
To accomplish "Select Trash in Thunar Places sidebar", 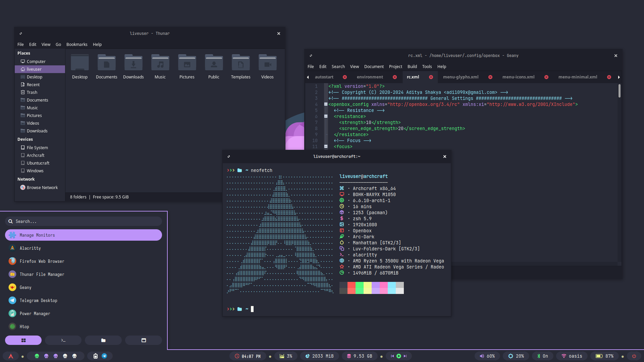I will tap(32, 92).
